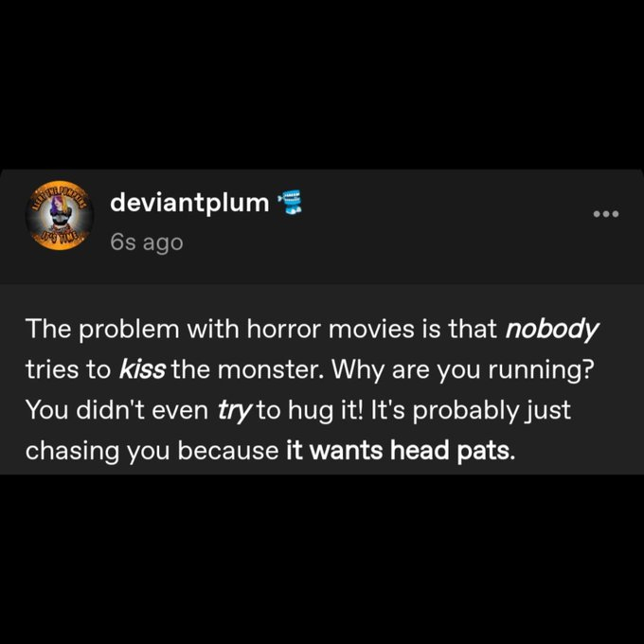Open the deviantplum circular profile avatar
The height and width of the screenshot is (644, 644).
tap(60, 215)
